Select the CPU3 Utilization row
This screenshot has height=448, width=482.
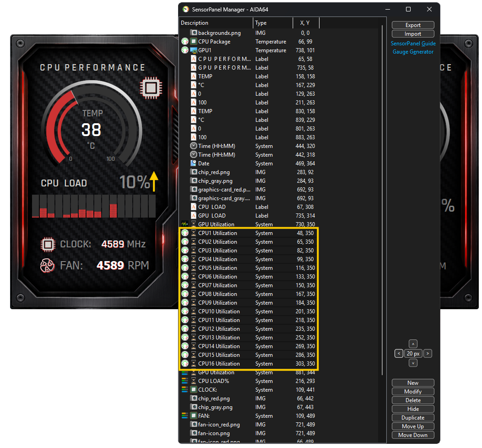click(249, 251)
